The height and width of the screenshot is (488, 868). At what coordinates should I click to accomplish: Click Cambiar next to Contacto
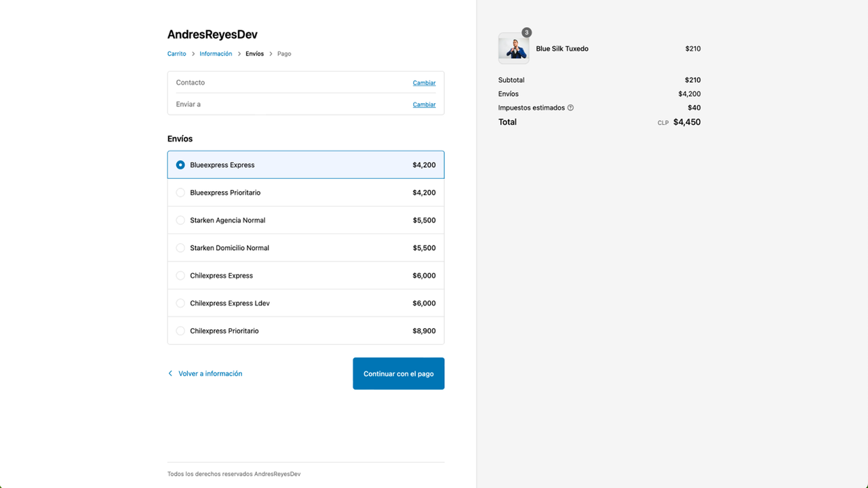coord(425,83)
